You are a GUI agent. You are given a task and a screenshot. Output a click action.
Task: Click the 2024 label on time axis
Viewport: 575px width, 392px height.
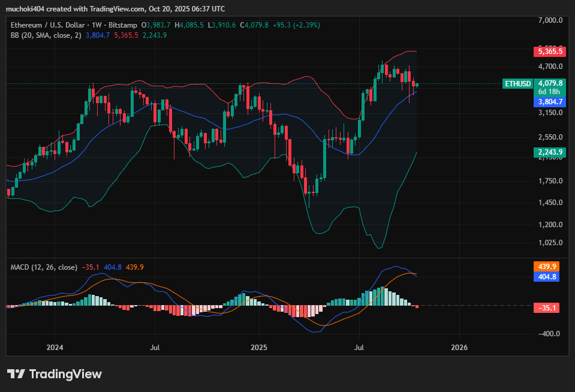[x=55, y=347]
